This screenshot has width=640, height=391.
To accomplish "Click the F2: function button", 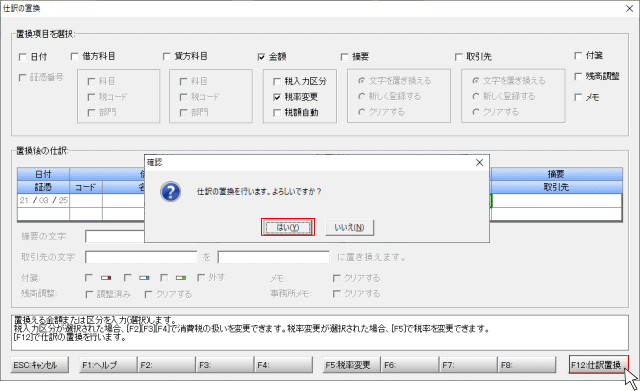I will coord(167,365).
